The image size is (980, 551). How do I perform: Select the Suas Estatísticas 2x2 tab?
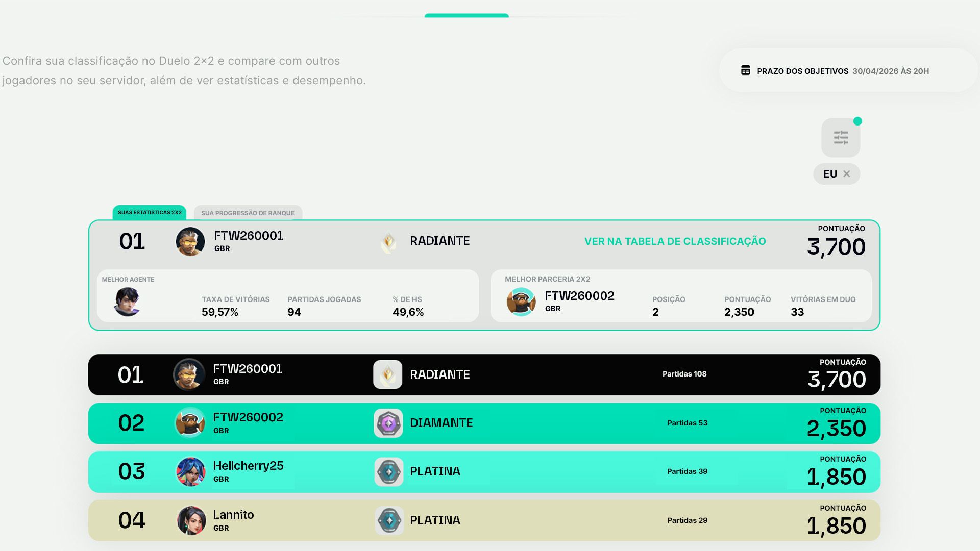150,212
